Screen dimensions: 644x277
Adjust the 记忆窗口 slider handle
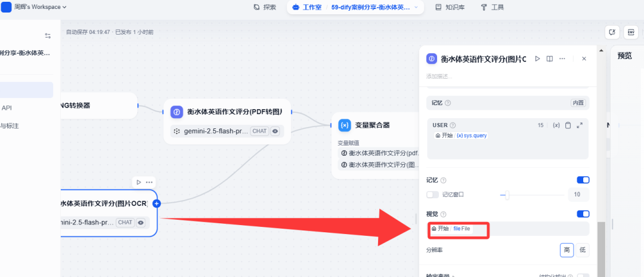point(507,195)
